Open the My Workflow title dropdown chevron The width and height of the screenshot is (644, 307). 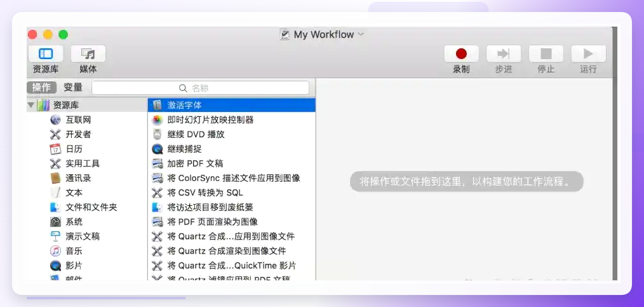361,34
